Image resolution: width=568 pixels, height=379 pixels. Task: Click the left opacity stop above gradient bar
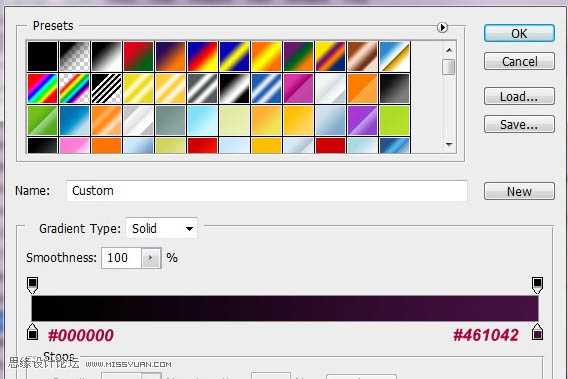click(x=33, y=285)
